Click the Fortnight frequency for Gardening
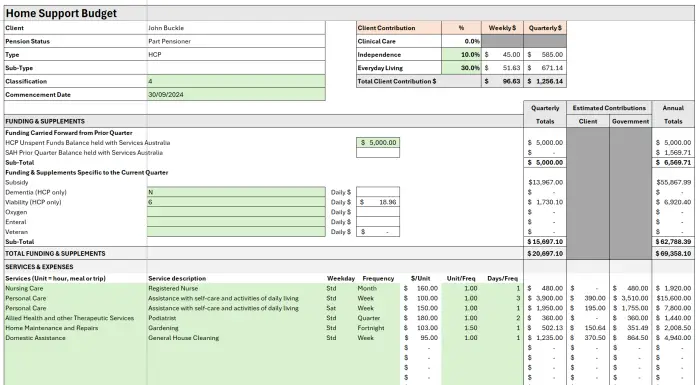The height and width of the screenshot is (385, 696). 378,328
